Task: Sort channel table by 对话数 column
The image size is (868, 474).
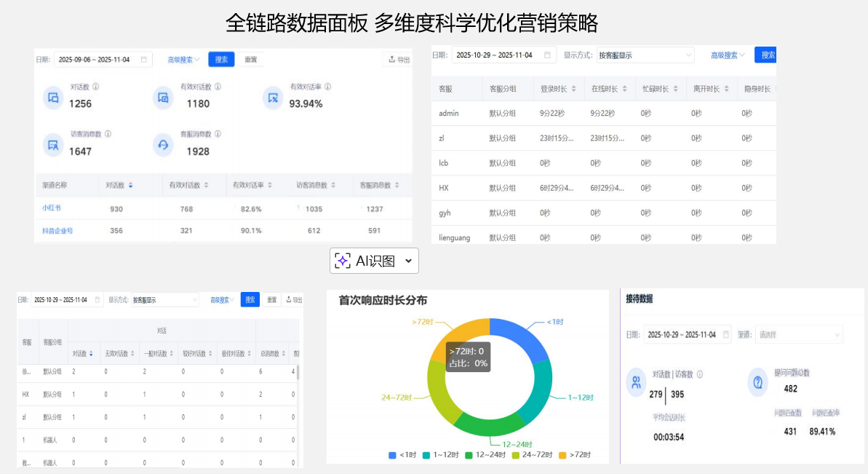Action: tap(131, 185)
